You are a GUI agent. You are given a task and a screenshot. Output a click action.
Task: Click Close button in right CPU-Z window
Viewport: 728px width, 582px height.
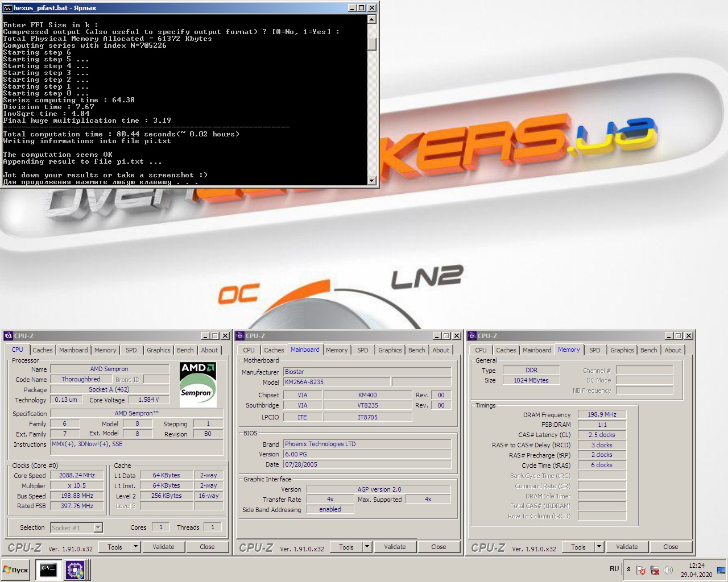[x=671, y=547]
